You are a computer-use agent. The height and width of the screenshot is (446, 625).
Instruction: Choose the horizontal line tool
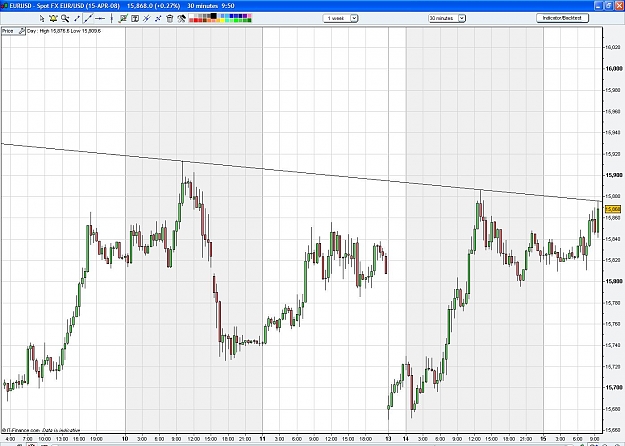(x=100, y=18)
